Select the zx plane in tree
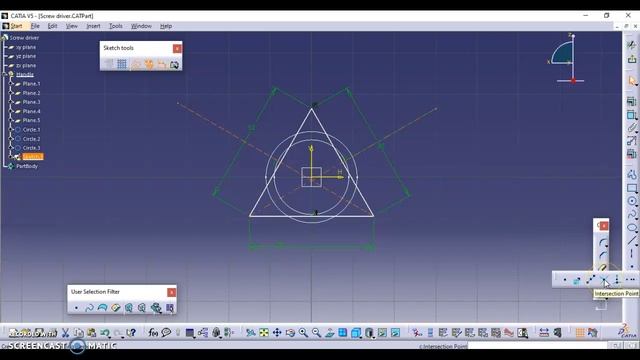The width and height of the screenshot is (640, 360). 26,66
